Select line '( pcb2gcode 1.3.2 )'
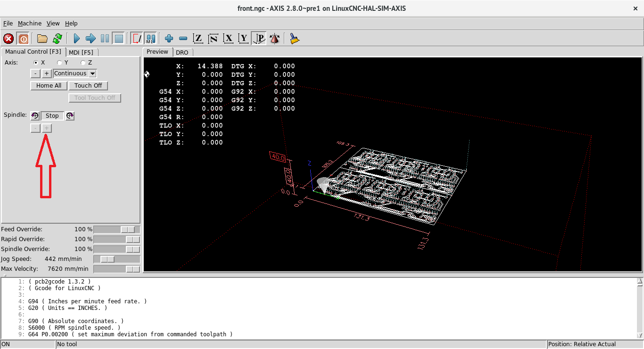This screenshot has height=349, width=644. 59,282
